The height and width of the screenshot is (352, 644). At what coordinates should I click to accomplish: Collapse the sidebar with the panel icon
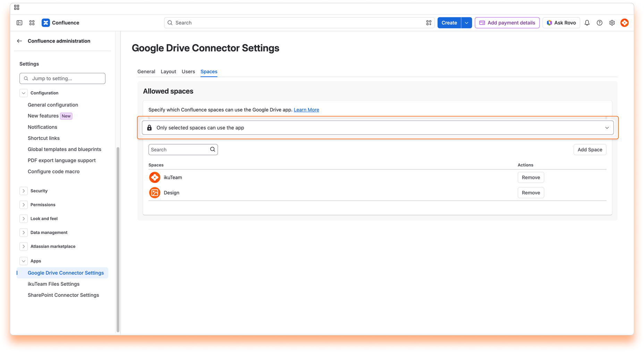click(x=19, y=23)
